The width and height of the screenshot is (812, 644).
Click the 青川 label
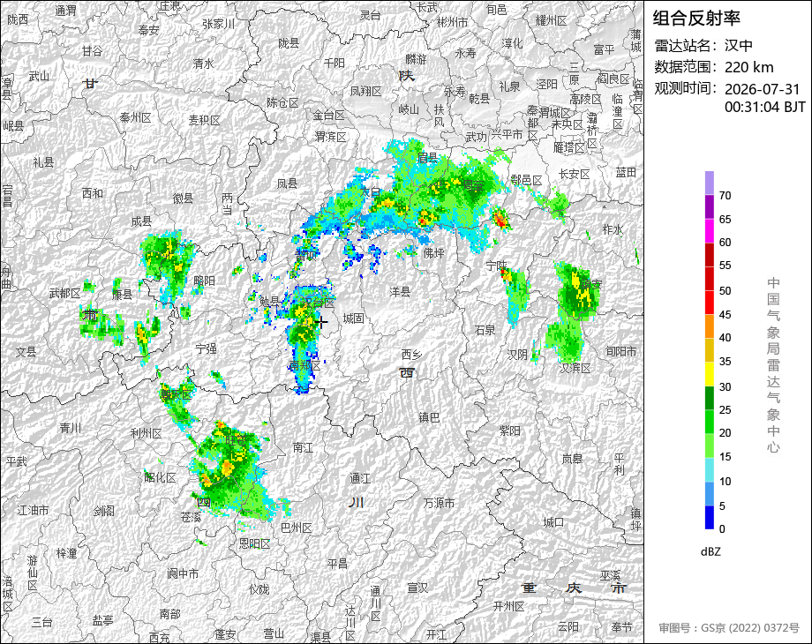[70, 428]
